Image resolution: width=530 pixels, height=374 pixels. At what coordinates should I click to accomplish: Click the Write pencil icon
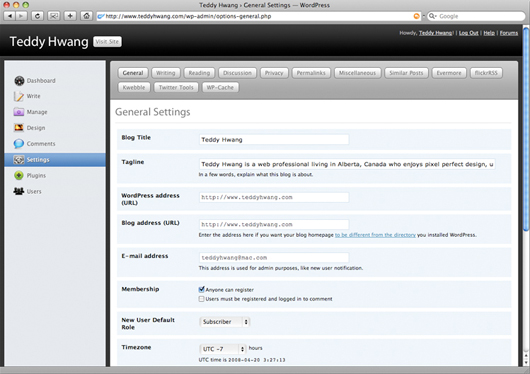tap(18, 96)
